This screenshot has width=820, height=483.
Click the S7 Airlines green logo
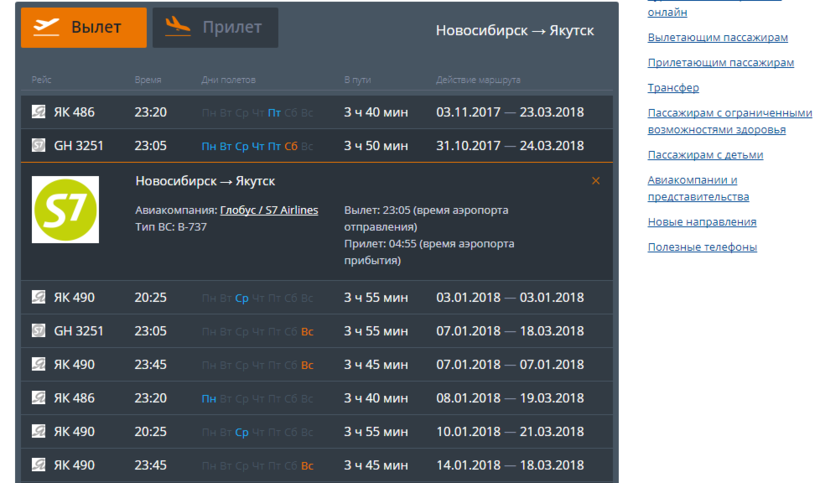(66, 208)
